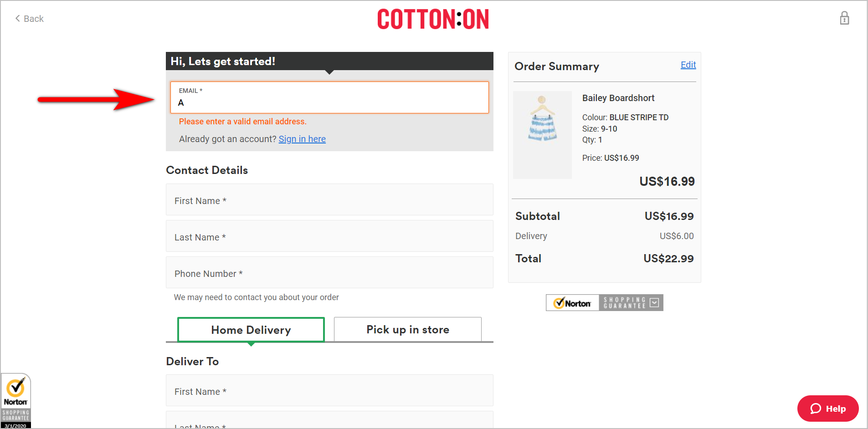Expand the Norton Shopping Guarantee dropdown arrow

655,302
